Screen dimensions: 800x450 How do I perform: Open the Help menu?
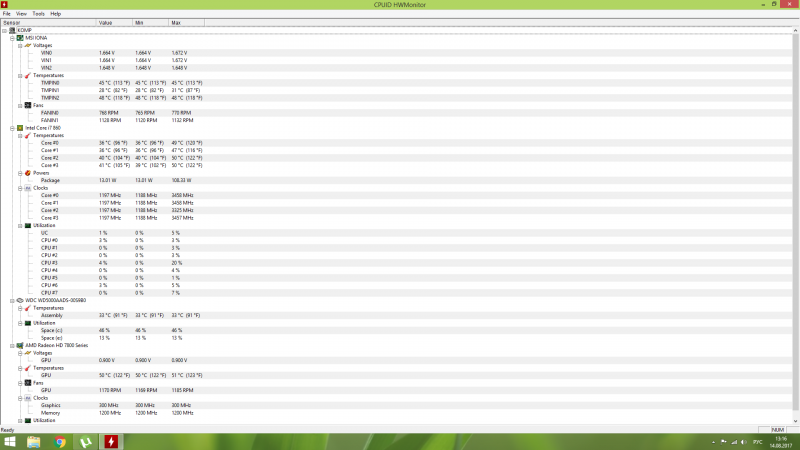[56, 14]
